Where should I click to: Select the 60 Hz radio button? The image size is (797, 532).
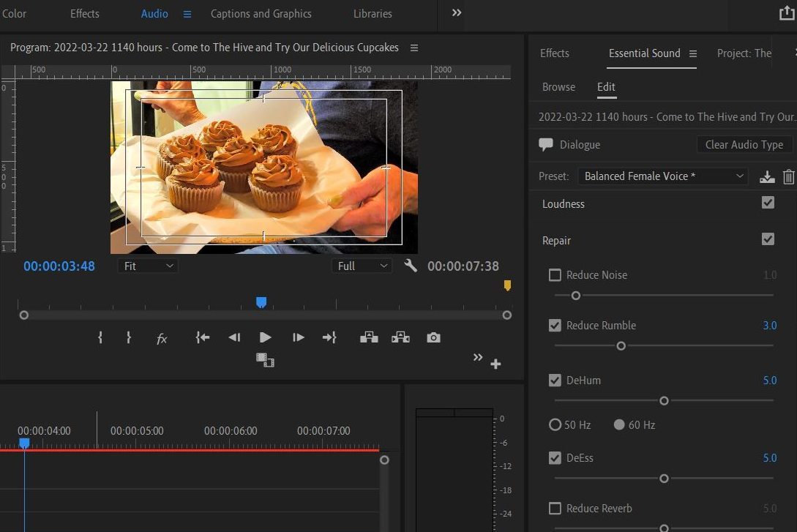coord(619,424)
